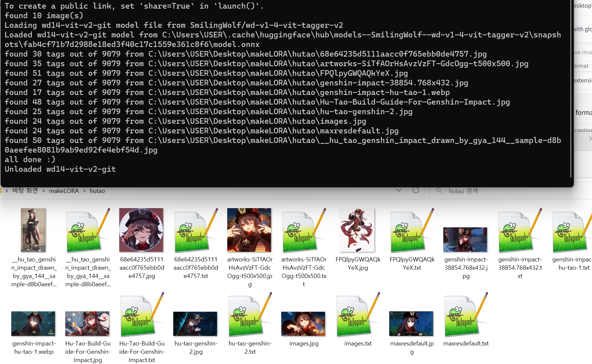Select Hu-Tao-Build-Guide-For-Genshin-Impact.txt Notepad++ icon

[x=142, y=314]
